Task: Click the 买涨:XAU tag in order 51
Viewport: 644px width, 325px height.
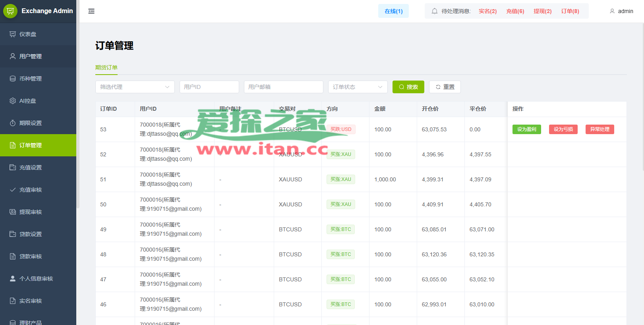Action: pyautogui.click(x=341, y=179)
